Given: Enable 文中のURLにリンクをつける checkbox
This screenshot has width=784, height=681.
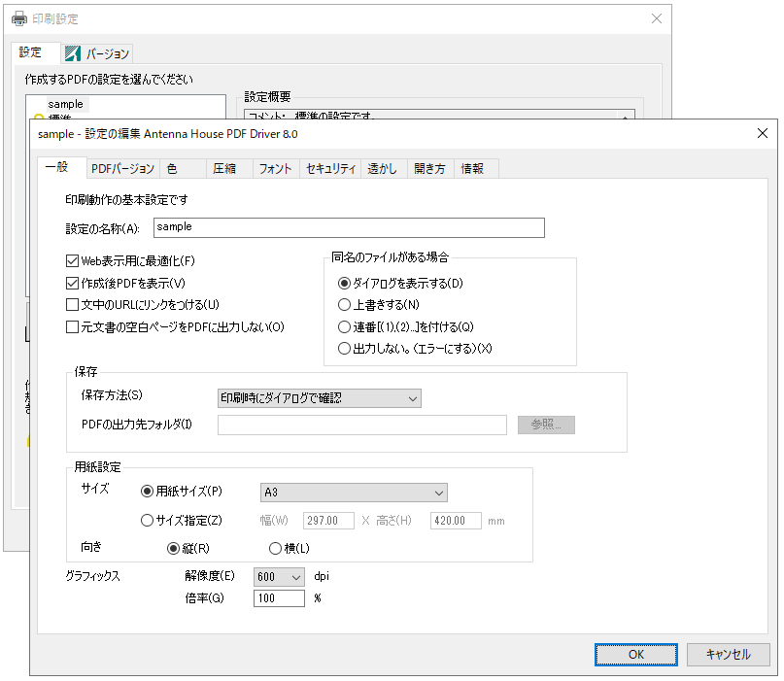Looking at the screenshot, I should tap(72, 305).
